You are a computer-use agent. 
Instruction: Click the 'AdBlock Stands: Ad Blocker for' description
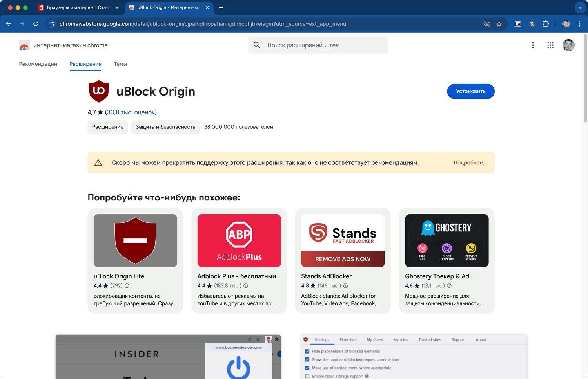tap(341, 300)
